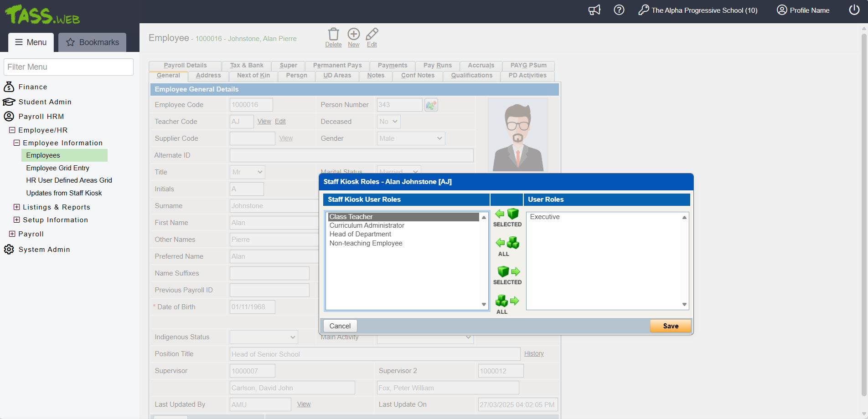Open the help question mark icon
This screenshot has height=419, width=868.
pos(619,10)
